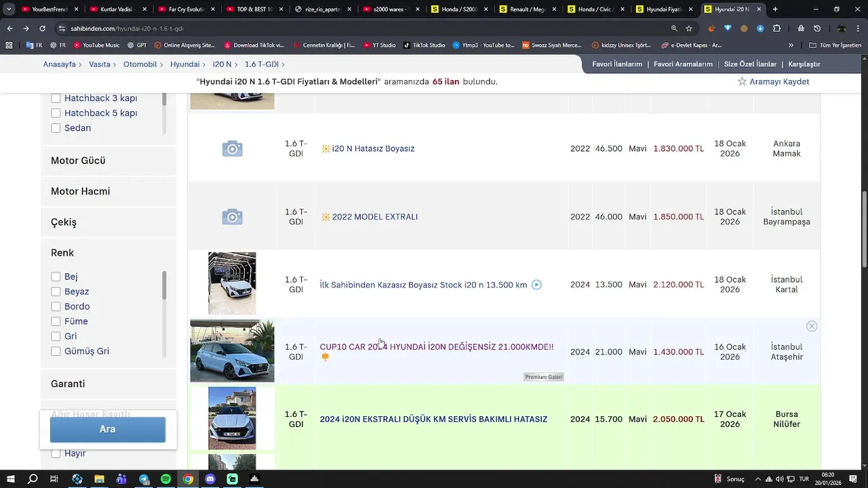Open white i20 N thumbnail of İlk Sahibinden listing
868x488 pixels.
pyautogui.click(x=232, y=283)
